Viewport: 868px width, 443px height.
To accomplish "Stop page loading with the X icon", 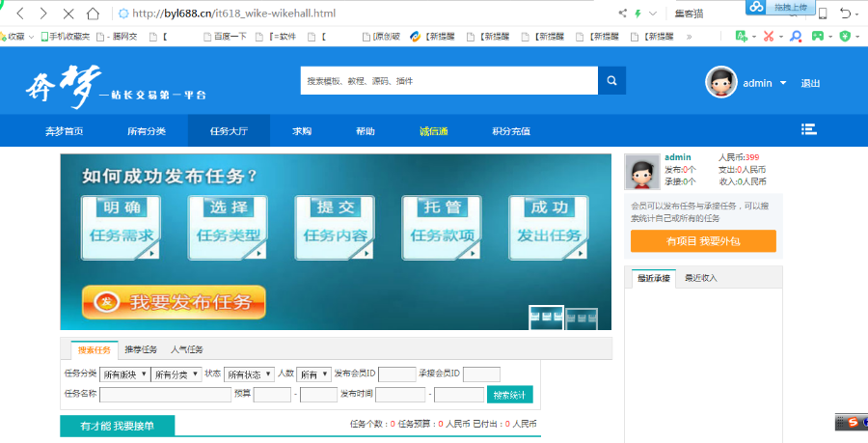I will 68,14.
